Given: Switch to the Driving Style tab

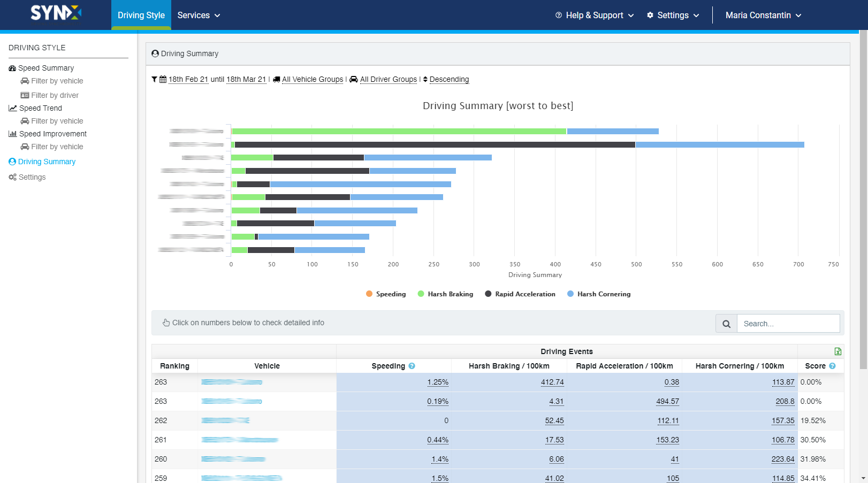Looking at the screenshot, I should [x=141, y=15].
